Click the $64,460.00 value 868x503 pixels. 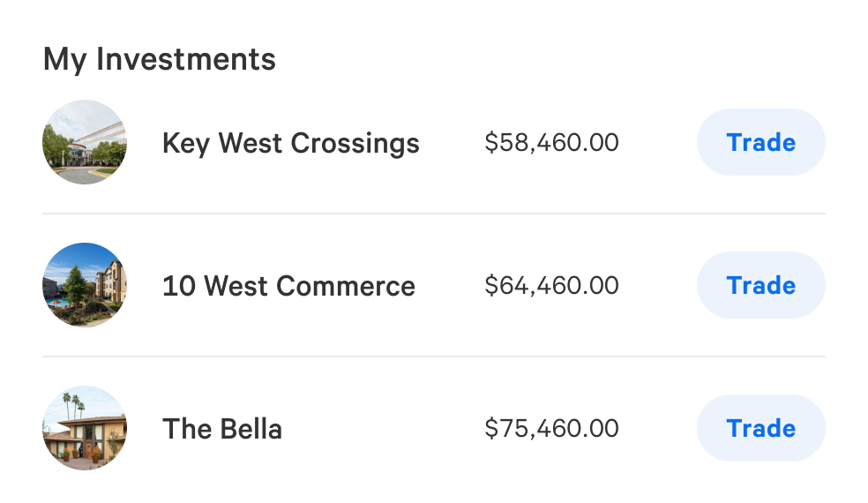click(551, 286)
